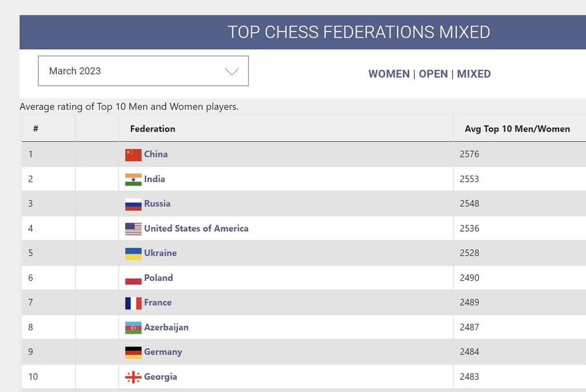The width and height of the screenshot is (586, 392).
Task: Open the China federation page
Action: (155, 155)
